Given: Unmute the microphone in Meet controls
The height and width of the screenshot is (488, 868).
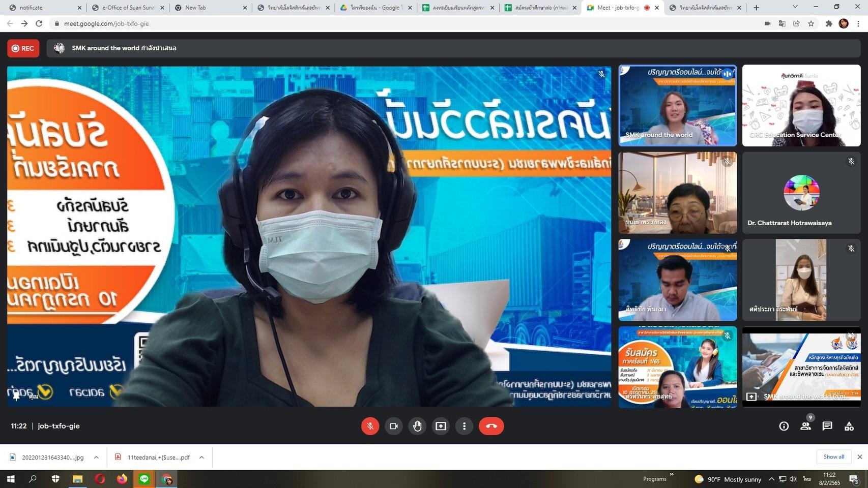Looking at the screenshot, I should tap(370, 426).
